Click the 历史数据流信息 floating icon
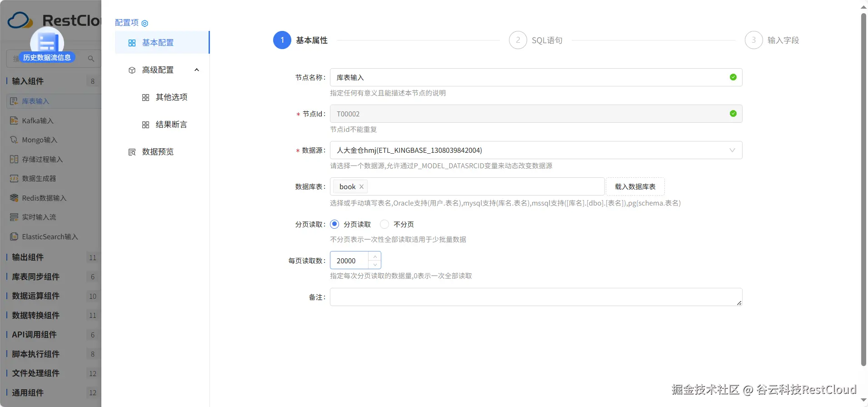The height and width of the screenshot is (407, 868). pos(47,45)
